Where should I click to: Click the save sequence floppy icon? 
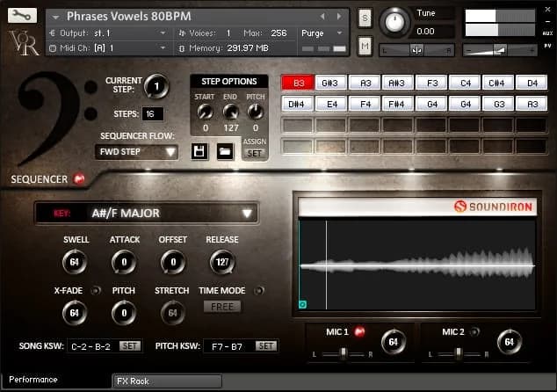(199, 152)
